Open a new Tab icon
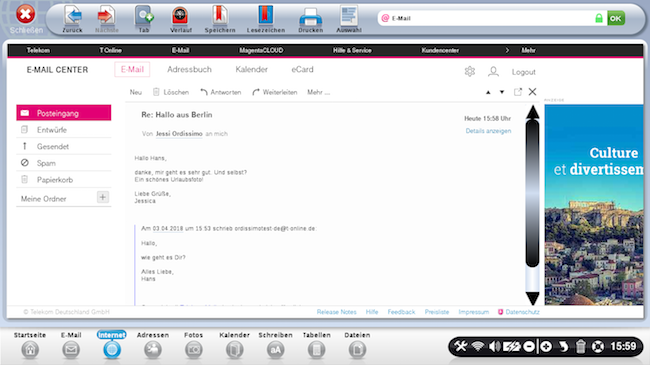 pos(144,15)
